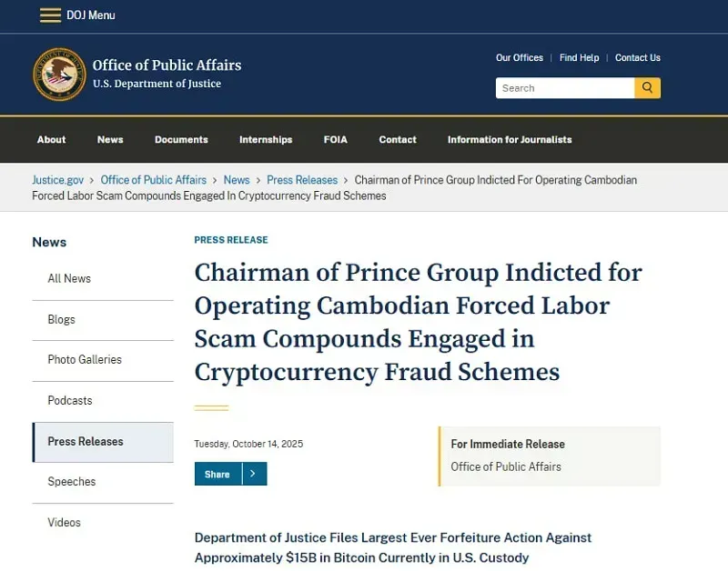Screen dimensions: 728x571
Task: Expand share options chevron arrow
Action: coord(254,474)
